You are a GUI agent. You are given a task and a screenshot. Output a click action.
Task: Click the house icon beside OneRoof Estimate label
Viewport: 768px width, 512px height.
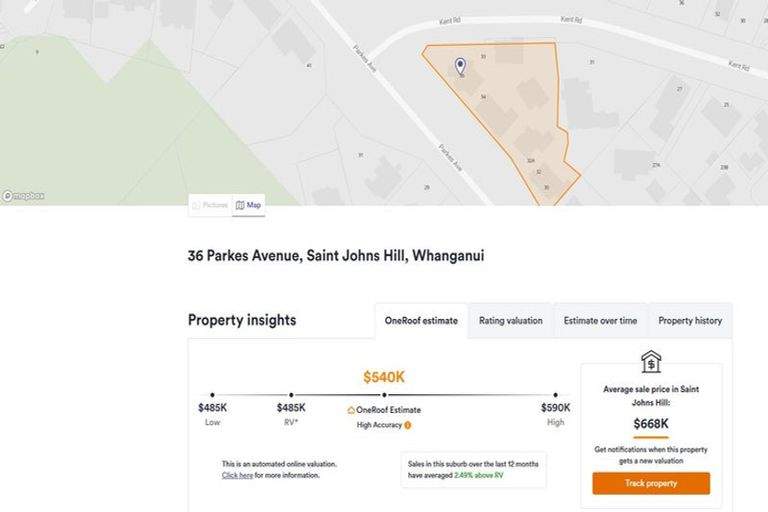[x=351, y=410]
